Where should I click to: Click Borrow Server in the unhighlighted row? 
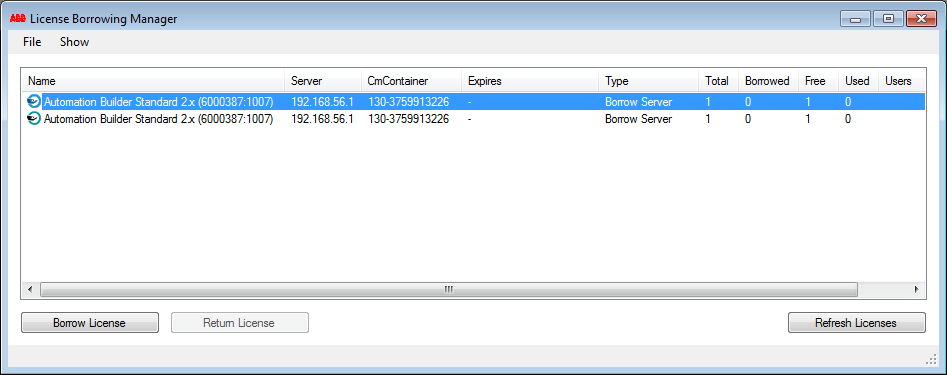click(638, 119)
